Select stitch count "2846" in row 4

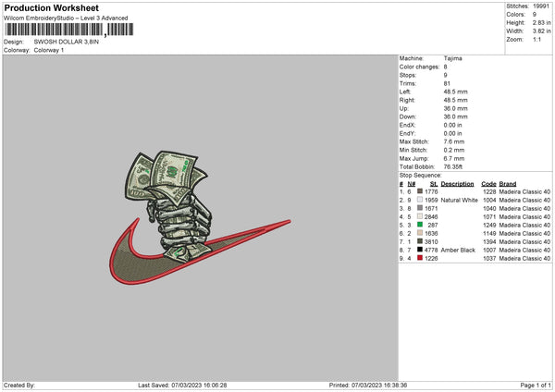(431, 217)
